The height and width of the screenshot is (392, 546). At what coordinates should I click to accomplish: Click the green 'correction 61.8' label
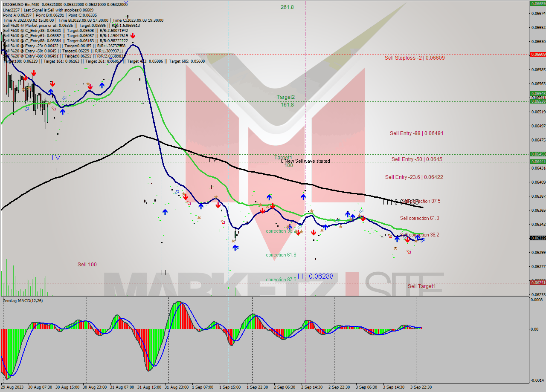[281, 255]
